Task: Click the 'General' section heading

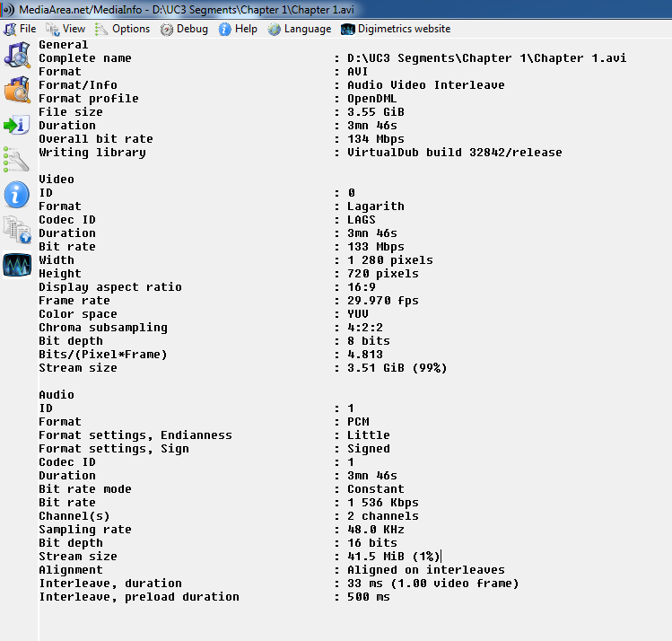Action: (x=64, y=45)
